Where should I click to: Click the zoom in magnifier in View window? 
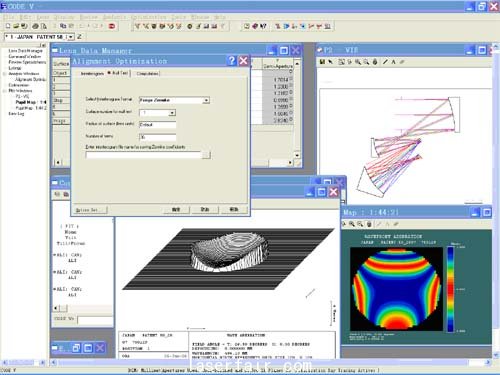pyautogui.click(x=358, y=62)
